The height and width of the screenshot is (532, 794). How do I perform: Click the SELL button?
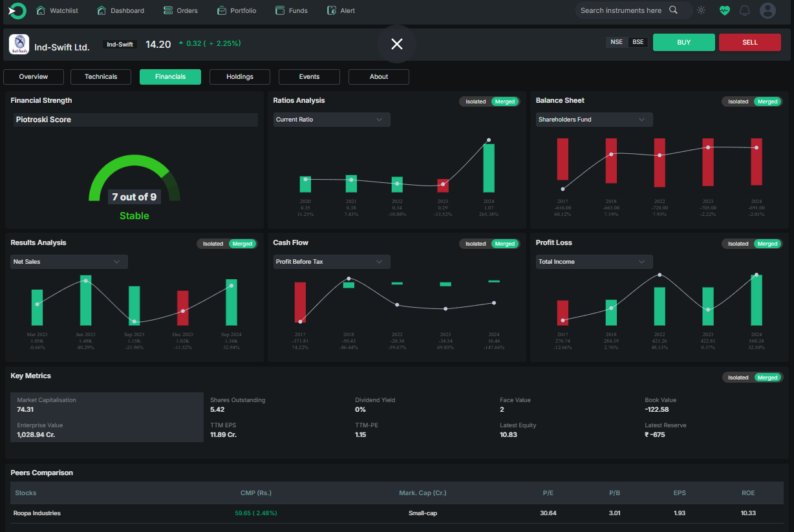point(750,42)
